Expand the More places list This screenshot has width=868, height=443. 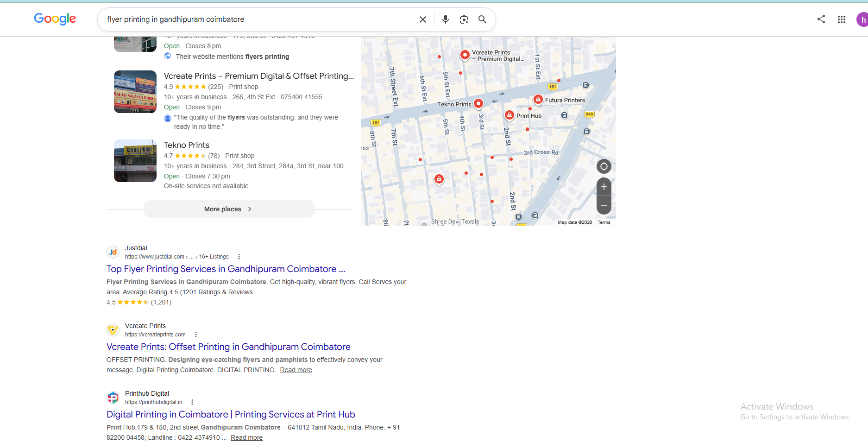pyautogui.click(x=229, y=209)
